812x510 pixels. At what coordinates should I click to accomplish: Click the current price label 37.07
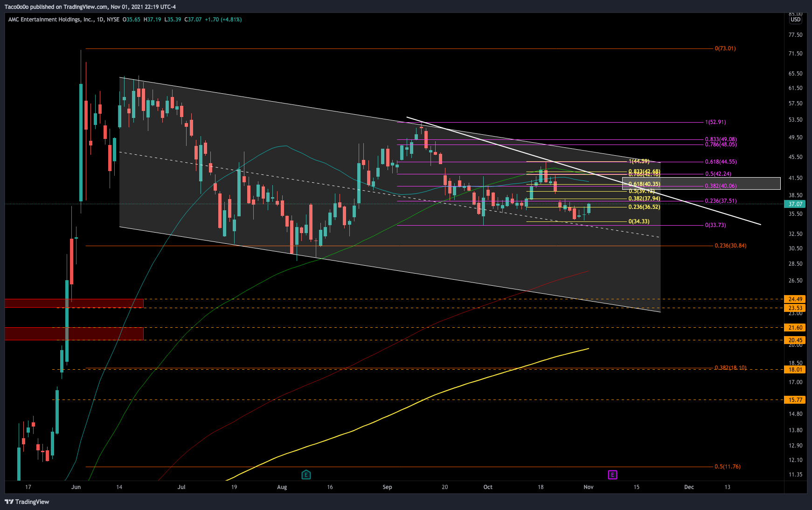796,204
